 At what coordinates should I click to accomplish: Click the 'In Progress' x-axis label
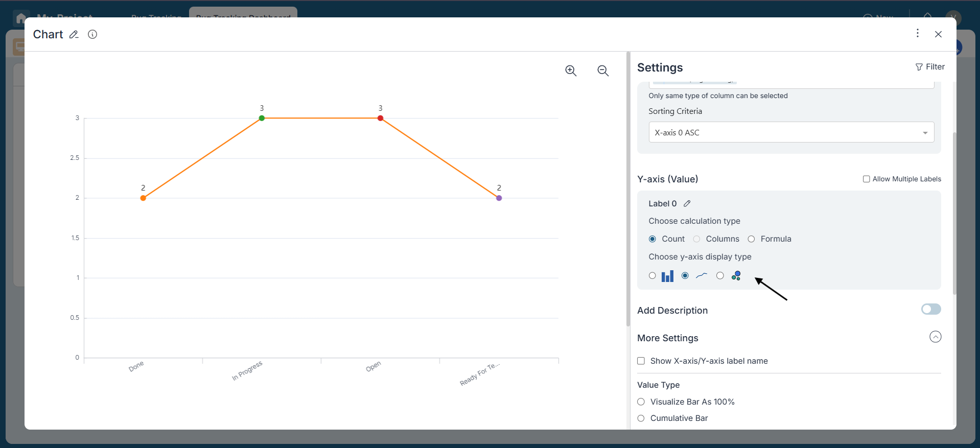[247, 371]
